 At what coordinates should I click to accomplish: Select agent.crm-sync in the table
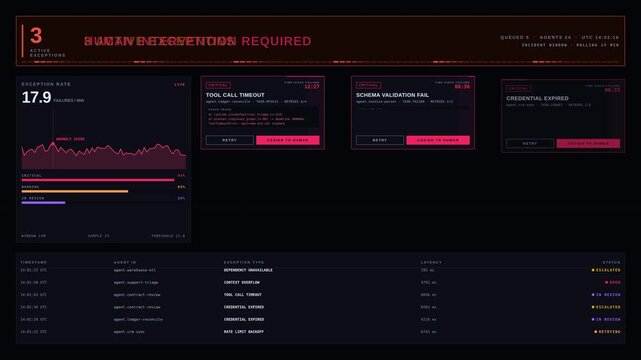pos(129,332)
